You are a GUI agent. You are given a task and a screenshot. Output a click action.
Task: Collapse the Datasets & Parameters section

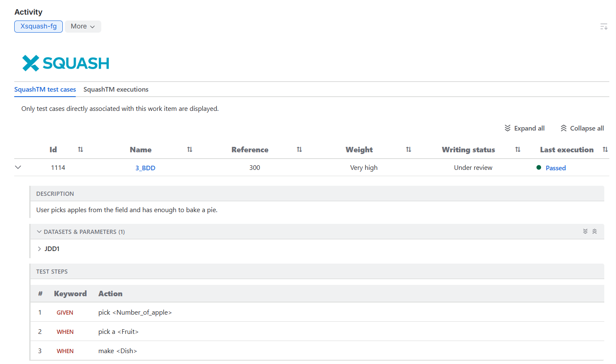[39, 231]
